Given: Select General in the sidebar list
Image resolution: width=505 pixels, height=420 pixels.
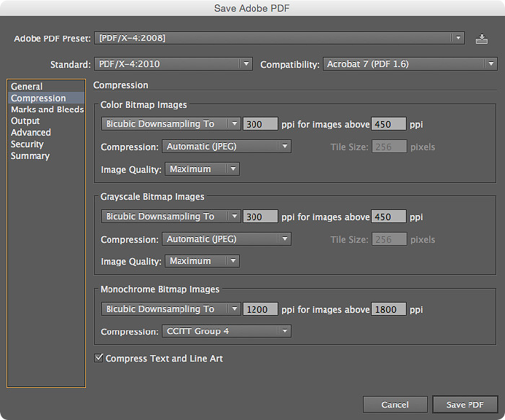Looking at the screenshot, I should (x=47, y=86).
